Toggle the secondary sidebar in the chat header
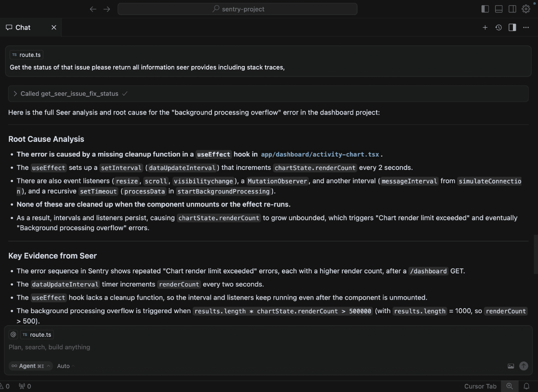Screen dimensions: 538x392 click(x=512, y=27)
